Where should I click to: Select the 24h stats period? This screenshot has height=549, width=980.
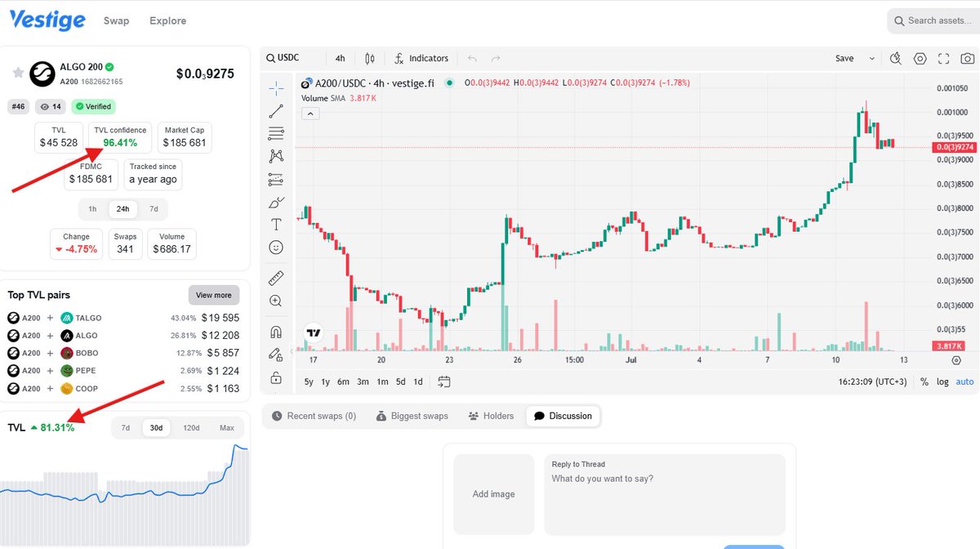click(122, 208)
